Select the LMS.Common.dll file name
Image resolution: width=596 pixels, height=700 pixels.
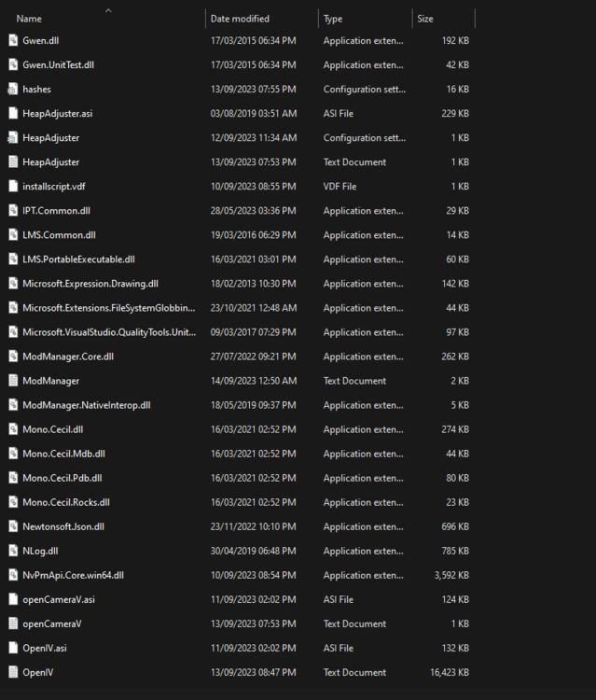click(59, 235)
